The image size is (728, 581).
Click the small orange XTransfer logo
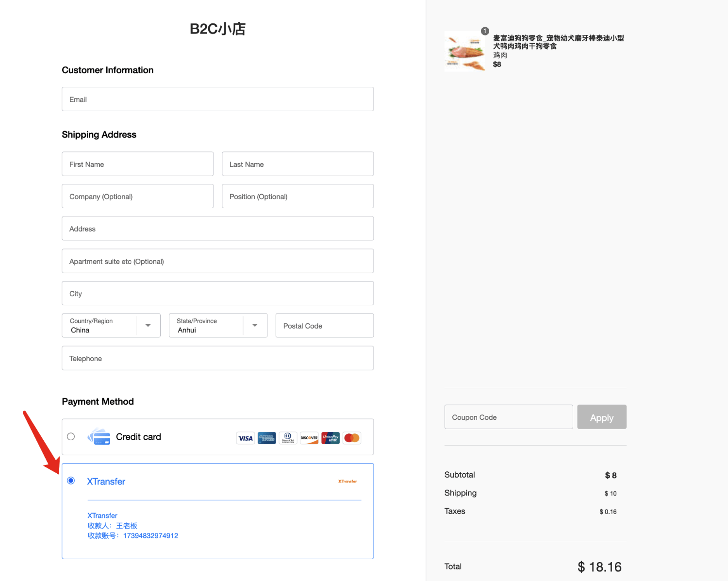347,481
